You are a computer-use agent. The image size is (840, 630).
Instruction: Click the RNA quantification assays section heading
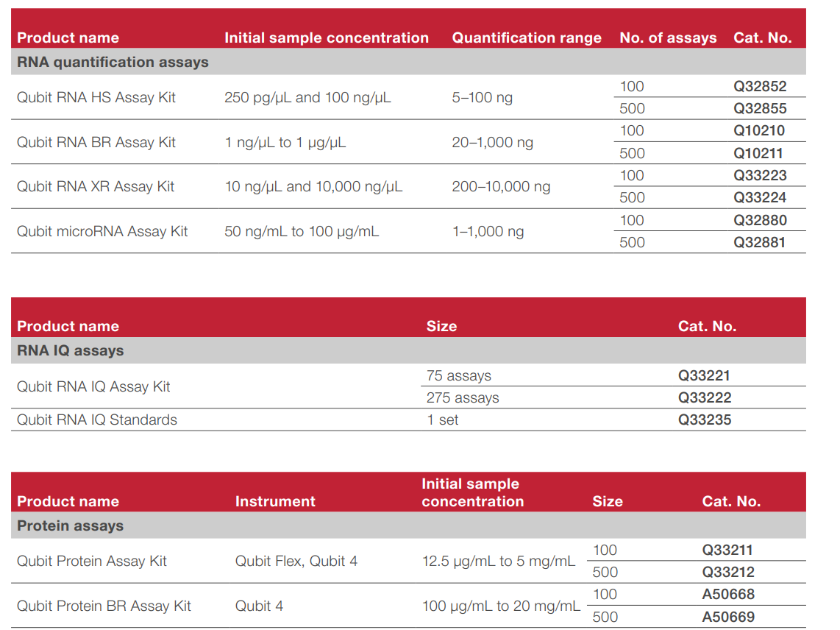[x=113, y=63]
